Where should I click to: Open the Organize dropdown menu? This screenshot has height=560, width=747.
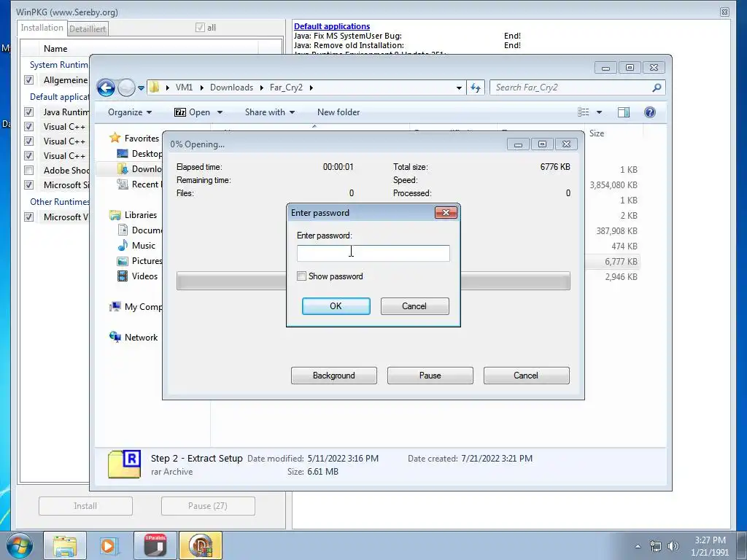130,112
